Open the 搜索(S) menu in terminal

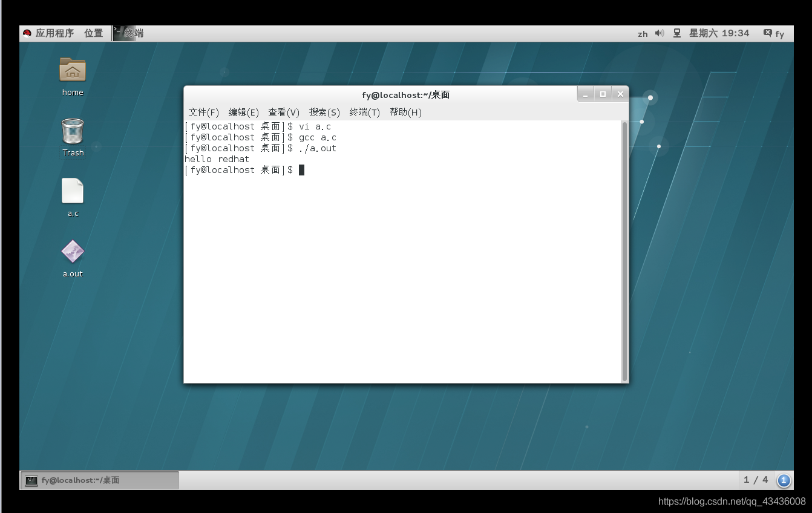pyautogui.click(x=324, y=113)
